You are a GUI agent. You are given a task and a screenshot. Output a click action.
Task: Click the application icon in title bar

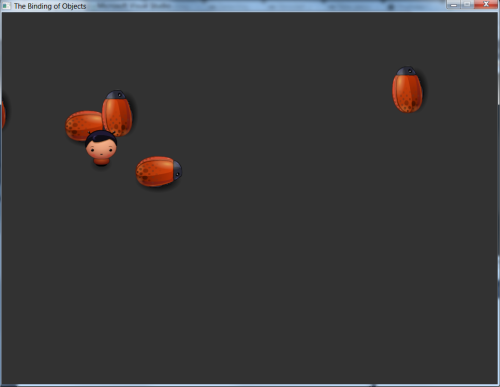click(x=6, y=6)
